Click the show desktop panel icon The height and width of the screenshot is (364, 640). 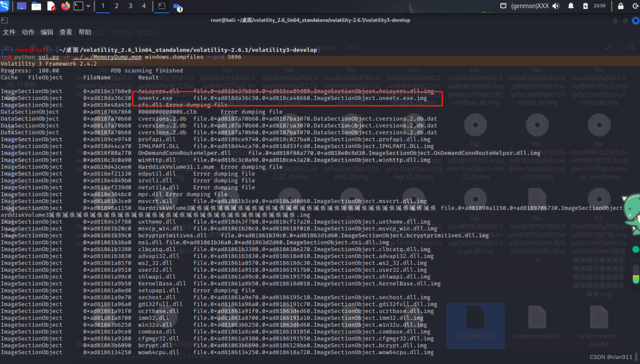pos(22,6)
